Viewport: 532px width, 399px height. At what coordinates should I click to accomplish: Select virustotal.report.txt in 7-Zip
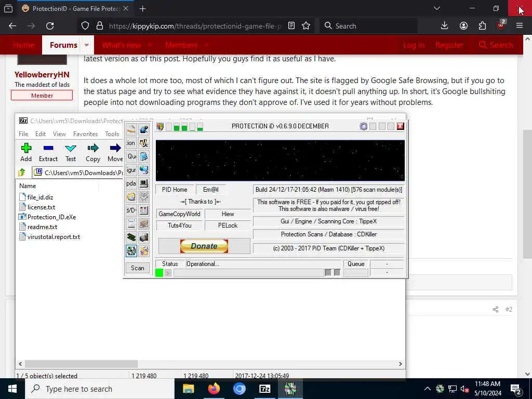point(50,237)
